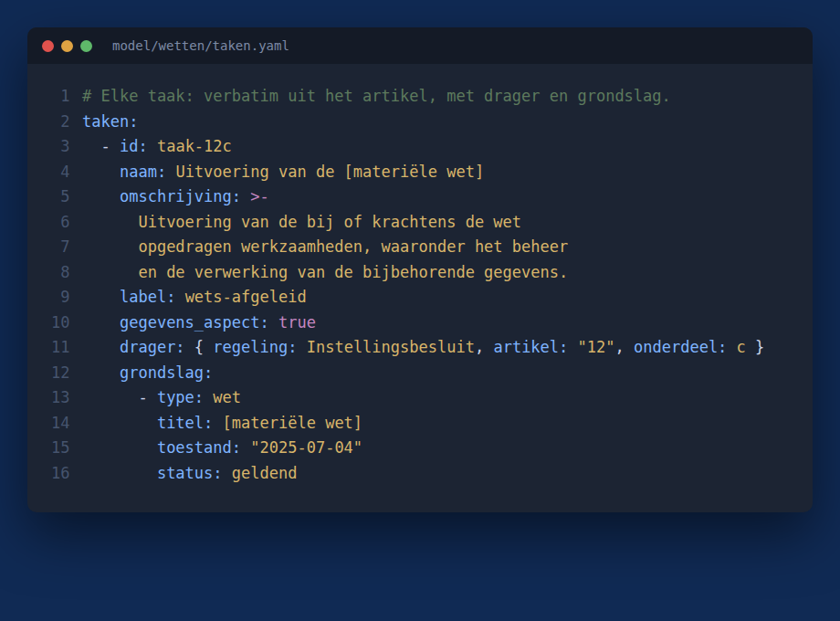Screen dimensions: 840x621
Task: Click the '>-' block scalar indicator
Action: [259, 196]
